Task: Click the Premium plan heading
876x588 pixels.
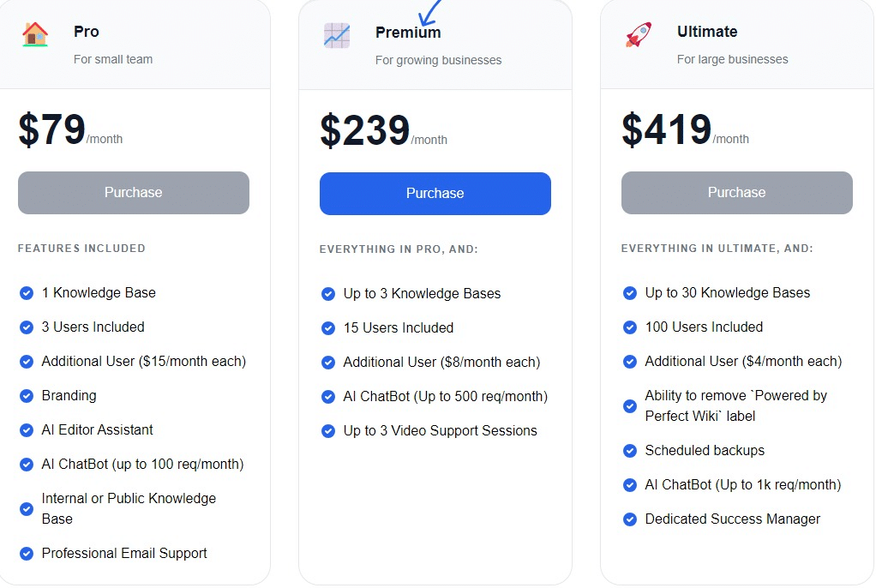Action: 408,33
